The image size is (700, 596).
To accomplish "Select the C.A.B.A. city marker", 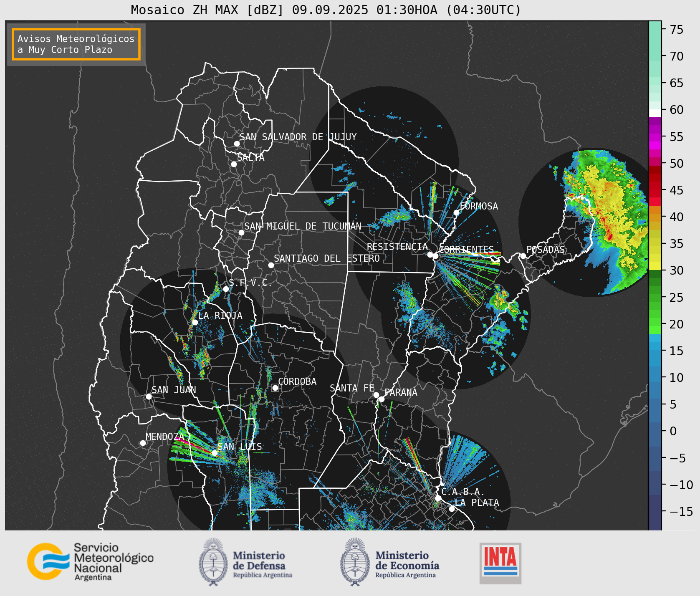I will coord(438,498).
